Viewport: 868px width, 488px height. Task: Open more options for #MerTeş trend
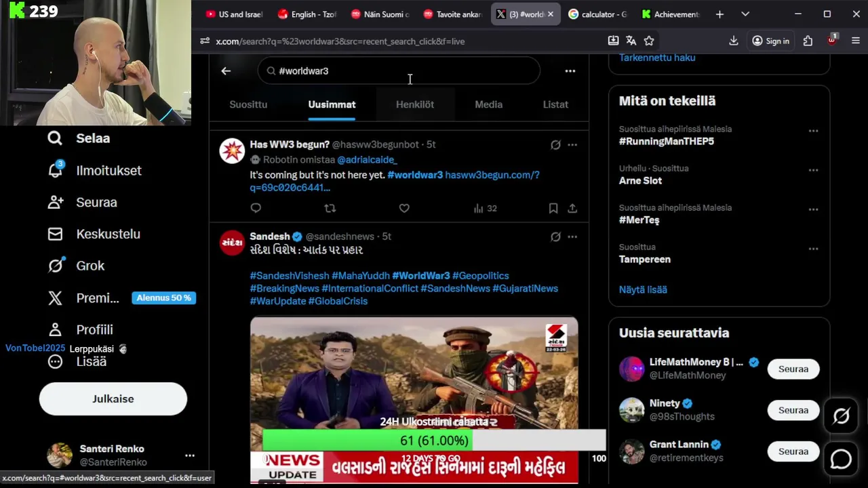coord(813,209)
